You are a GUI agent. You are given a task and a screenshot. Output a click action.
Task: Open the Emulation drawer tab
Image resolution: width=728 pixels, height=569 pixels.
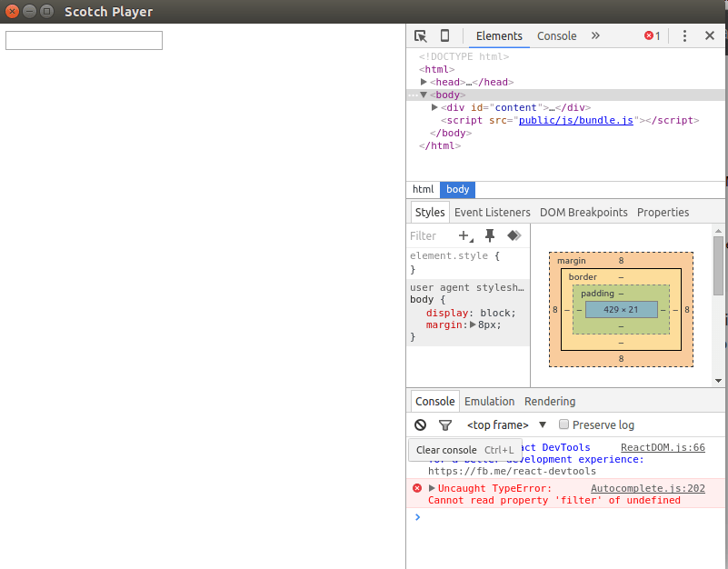(489, 402)
